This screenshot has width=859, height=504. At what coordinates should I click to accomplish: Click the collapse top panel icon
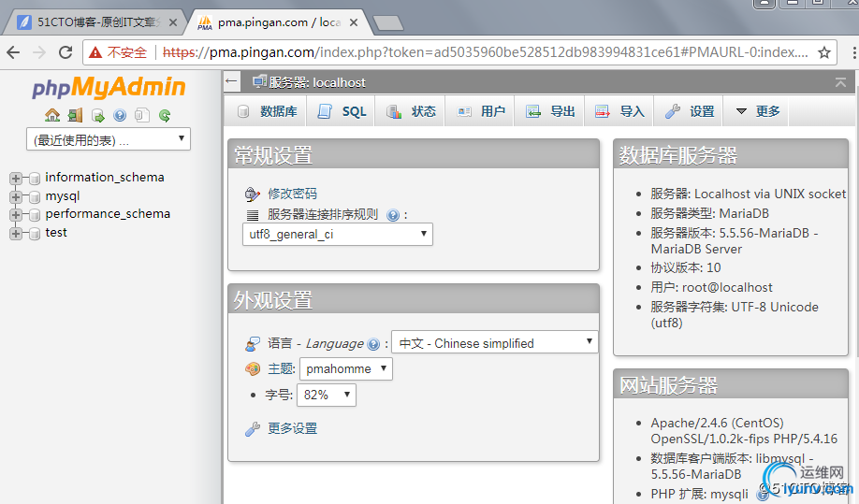[x=840, y=82]
